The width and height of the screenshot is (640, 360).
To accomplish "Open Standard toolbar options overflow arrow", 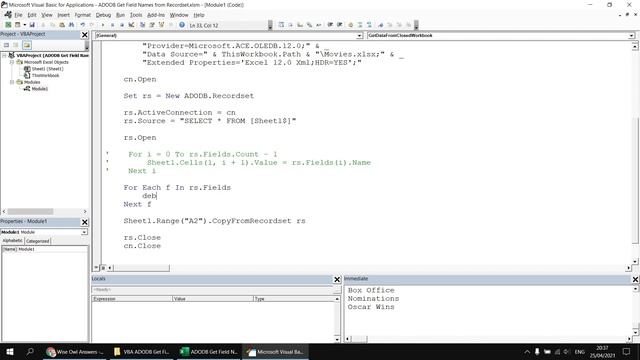I will tap(270, 25).
